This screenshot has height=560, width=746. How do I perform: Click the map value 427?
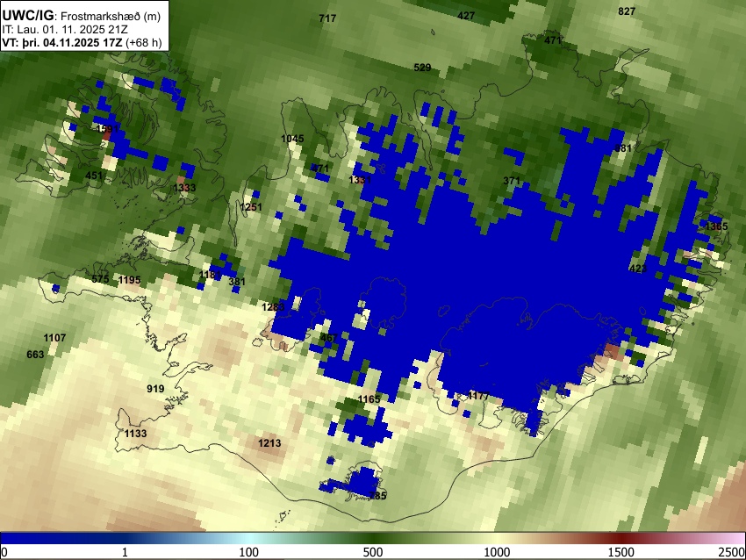point(466,16)
